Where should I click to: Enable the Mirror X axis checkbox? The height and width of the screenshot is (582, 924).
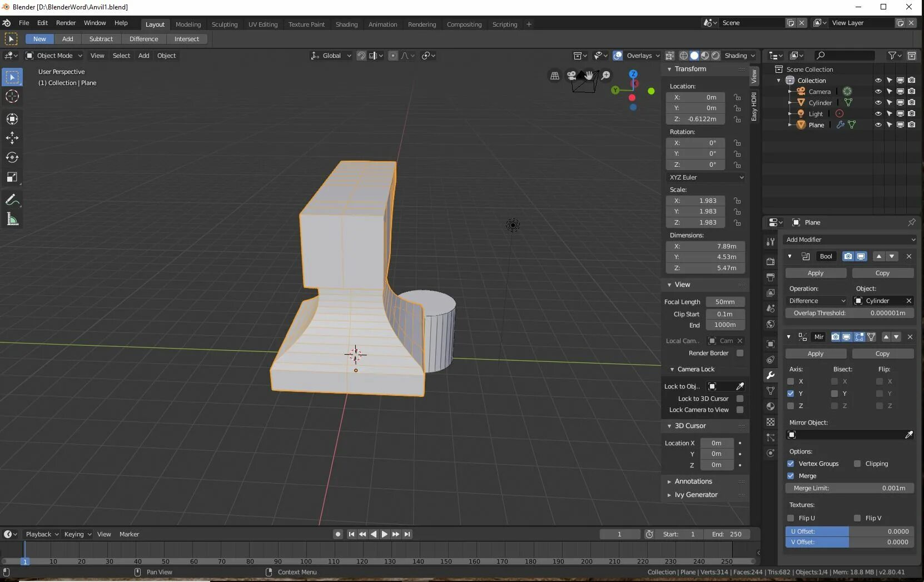(791, 381)
